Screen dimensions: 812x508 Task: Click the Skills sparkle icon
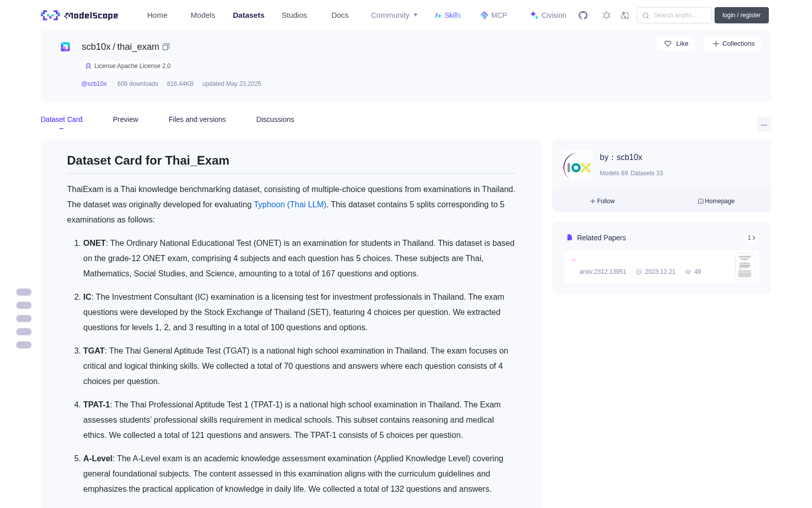click(x=438, y=15)
